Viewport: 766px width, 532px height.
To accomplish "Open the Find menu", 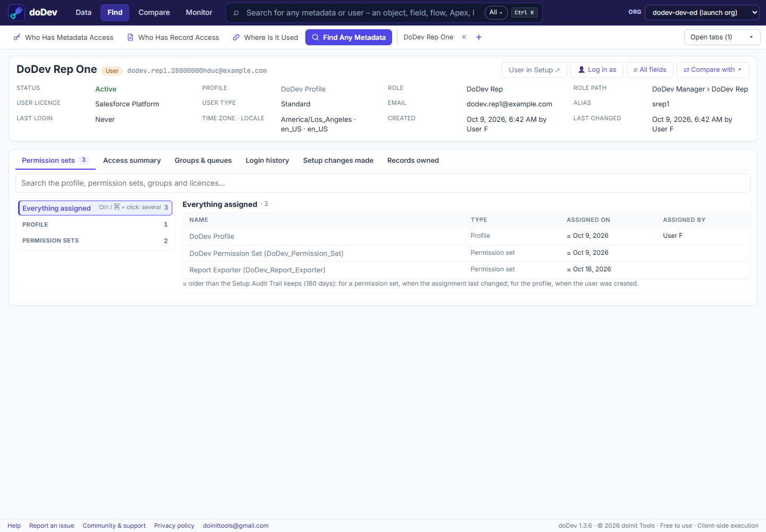I will 115,13.
